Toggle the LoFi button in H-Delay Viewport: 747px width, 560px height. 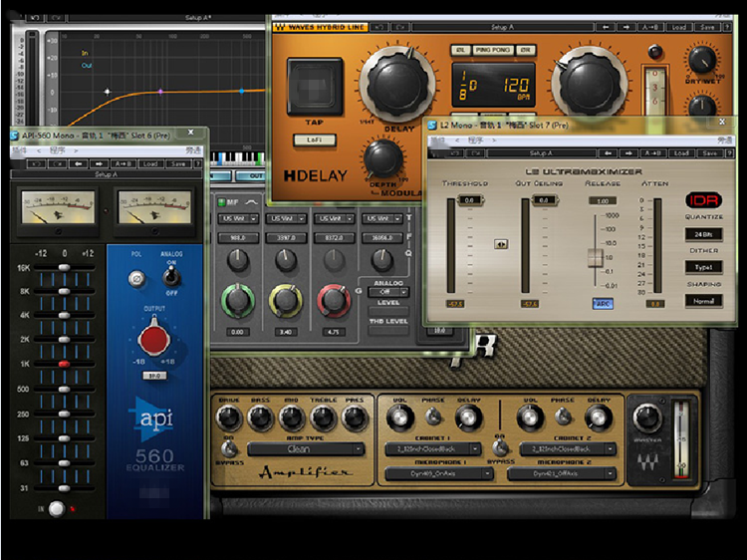(314, 140)
